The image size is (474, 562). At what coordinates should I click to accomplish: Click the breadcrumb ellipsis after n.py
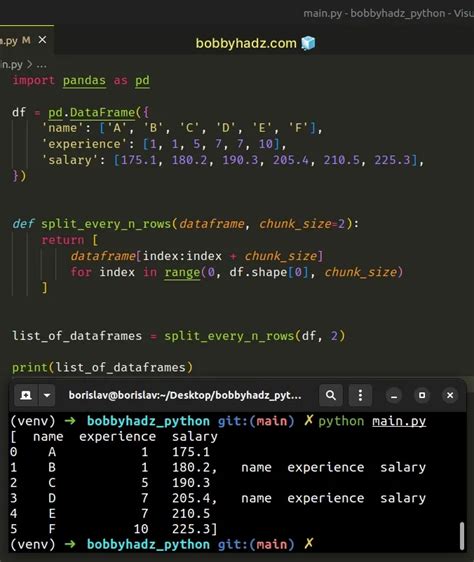(x=42, y=65)
